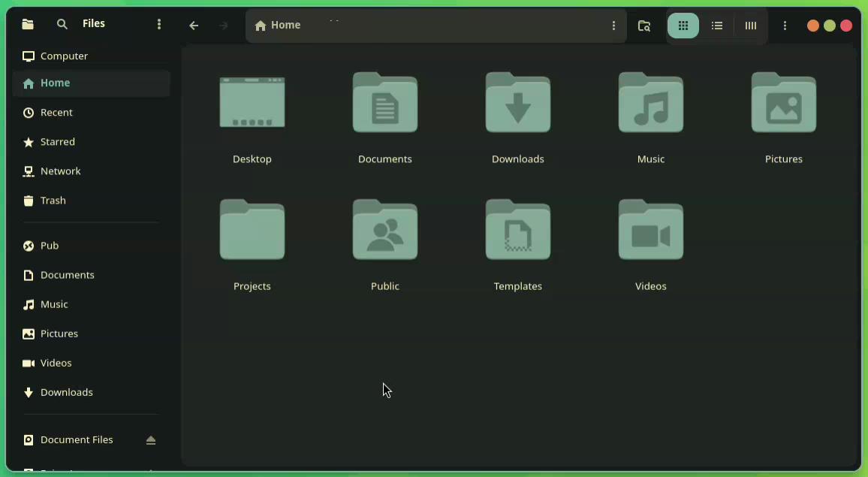Select the Downloads folder icon in grid
868x477 pixels.
pyautogui.click(x=517, y=102)
